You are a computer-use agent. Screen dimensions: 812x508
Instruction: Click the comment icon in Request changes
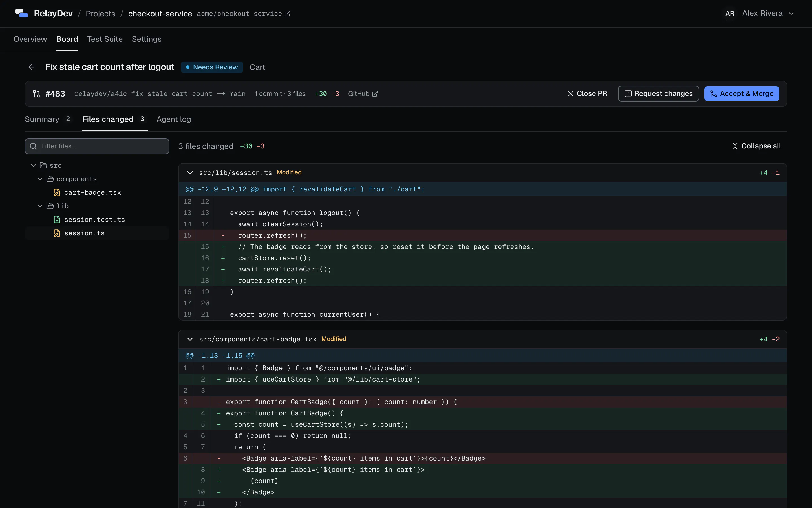click(x=628, y=94)
